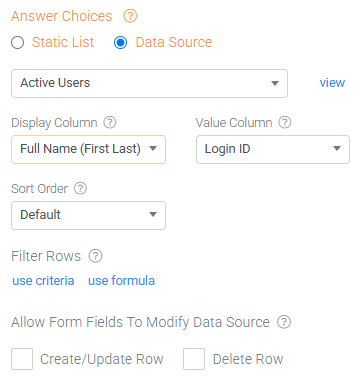Open the Active Users data source dropdown
The height and width of the screenshot is (382, 364).
(x=149, y=83)
